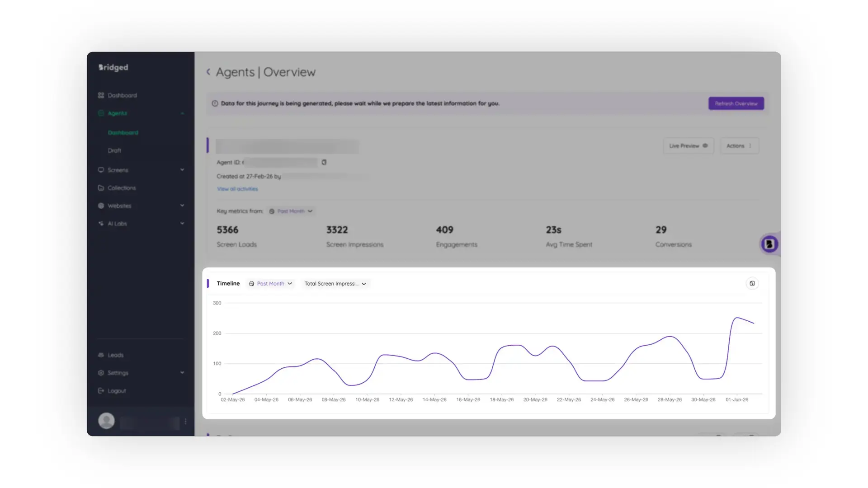868x488 pixels.
Task: Click the Live Preview button
Action: [688, 146]
